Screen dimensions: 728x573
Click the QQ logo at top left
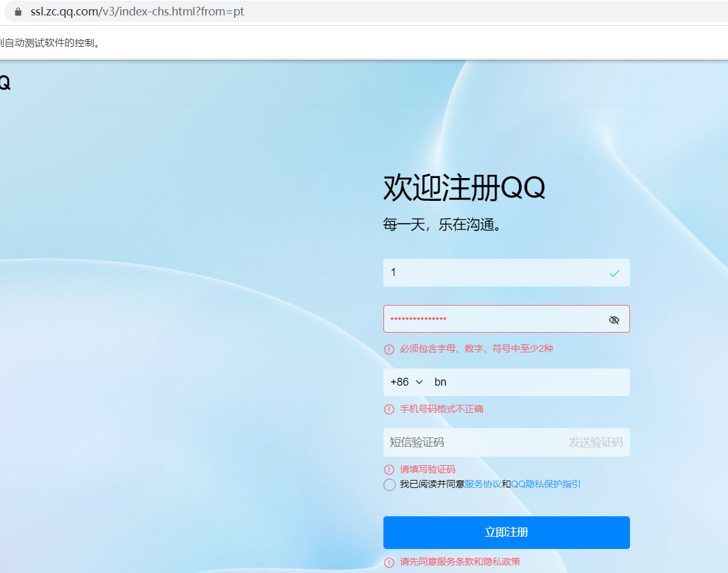5,83
